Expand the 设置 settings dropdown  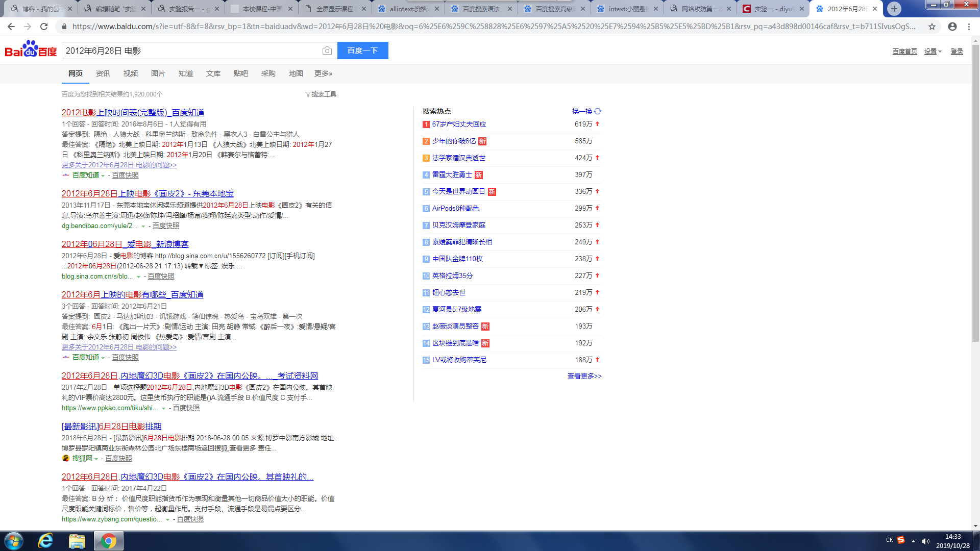(933, 52)
